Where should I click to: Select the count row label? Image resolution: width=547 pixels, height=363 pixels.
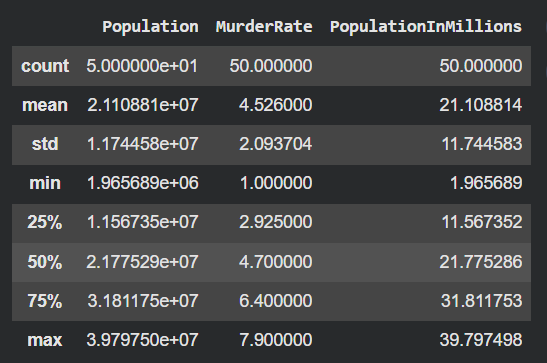pyautogui.click(x=45, y=66)
